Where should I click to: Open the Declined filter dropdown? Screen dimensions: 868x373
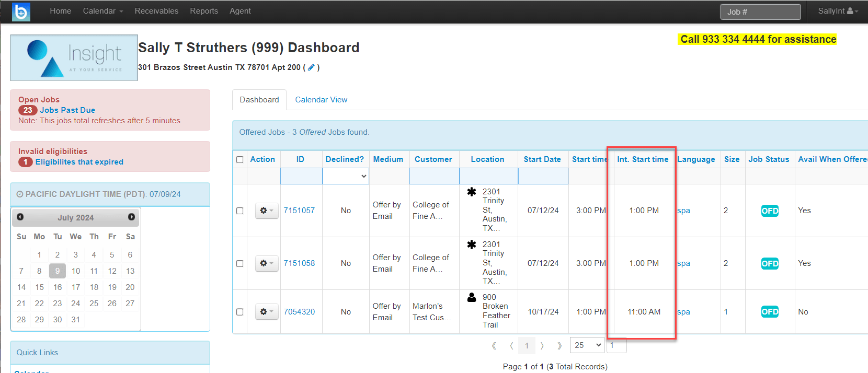[x=346, y=176]
